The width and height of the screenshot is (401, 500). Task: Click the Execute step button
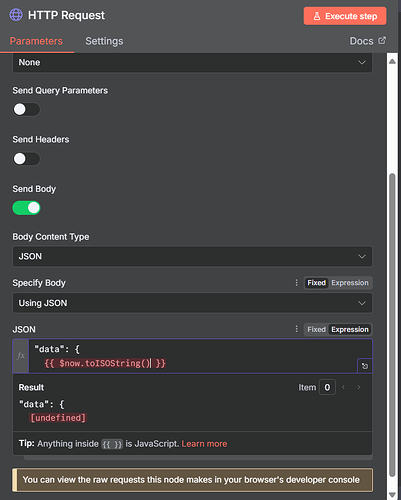point(345,16)
